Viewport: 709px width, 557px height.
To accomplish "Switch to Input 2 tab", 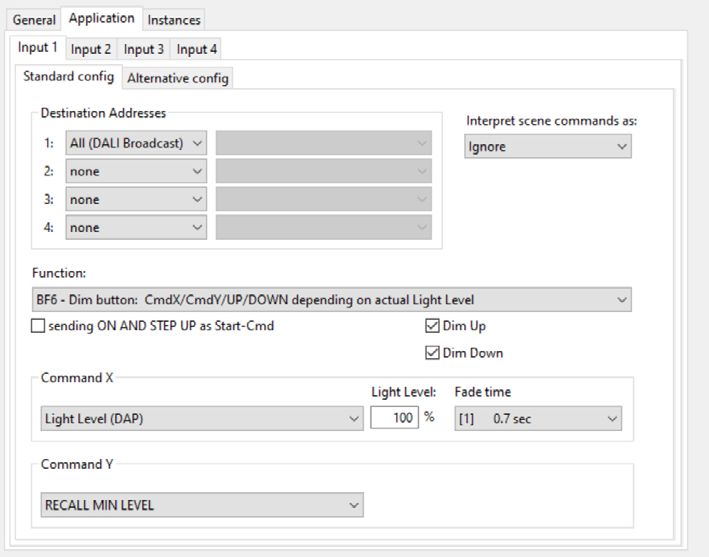I will click(91, 49).
